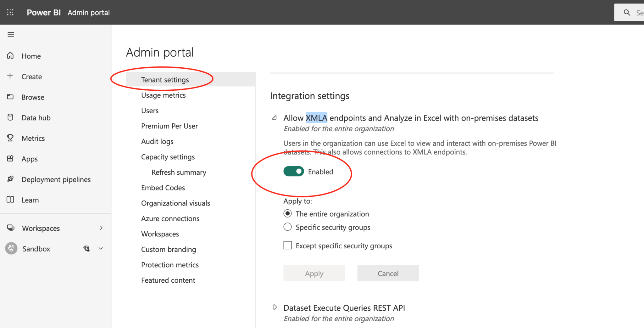Screen dimensions: 644x328
Task: Open the Data hub from the sidebar
Action: tap(10, 117)
